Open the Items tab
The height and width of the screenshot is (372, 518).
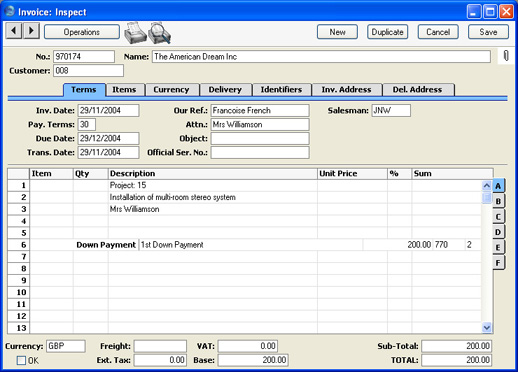click(x=124, y=90)
